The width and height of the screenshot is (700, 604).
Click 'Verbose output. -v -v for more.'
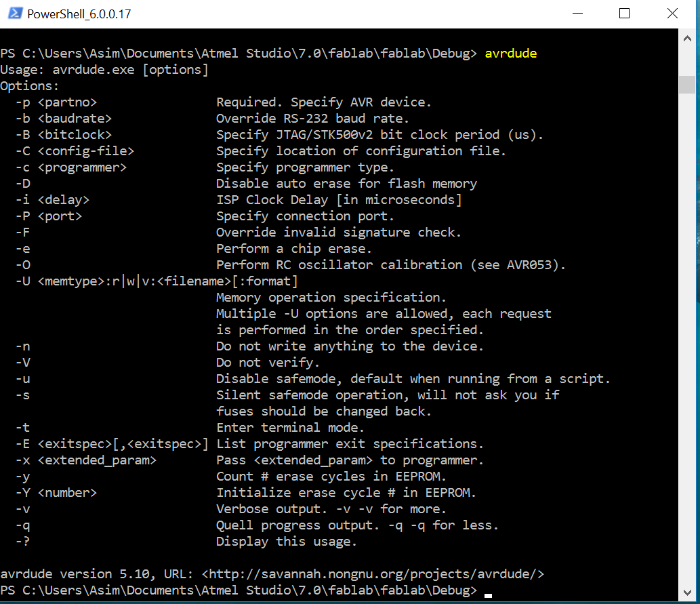[x=331, y=509]
